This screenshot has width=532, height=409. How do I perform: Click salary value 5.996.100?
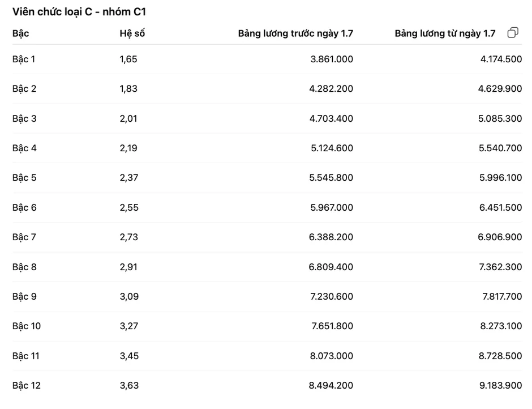[x=500, y=178]
